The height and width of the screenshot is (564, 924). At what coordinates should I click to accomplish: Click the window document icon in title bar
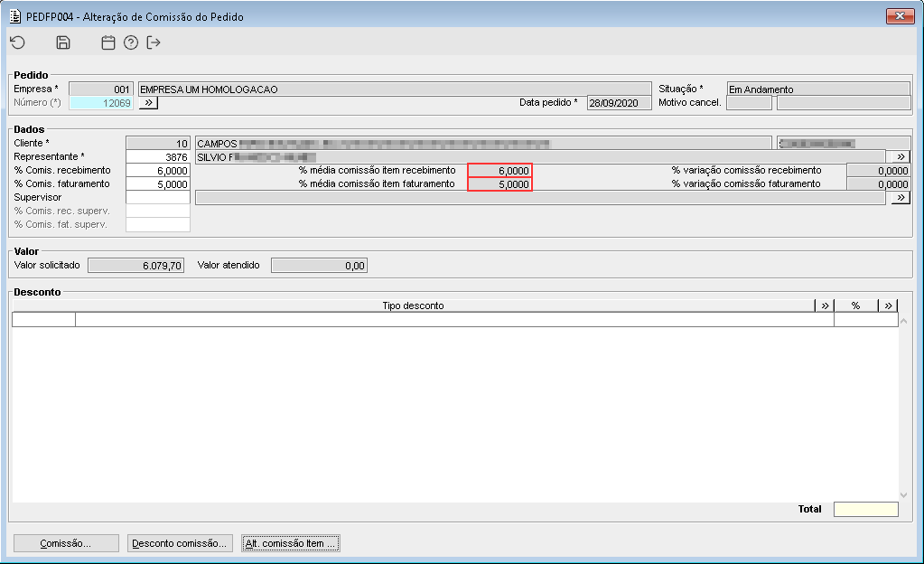point(15,16)
